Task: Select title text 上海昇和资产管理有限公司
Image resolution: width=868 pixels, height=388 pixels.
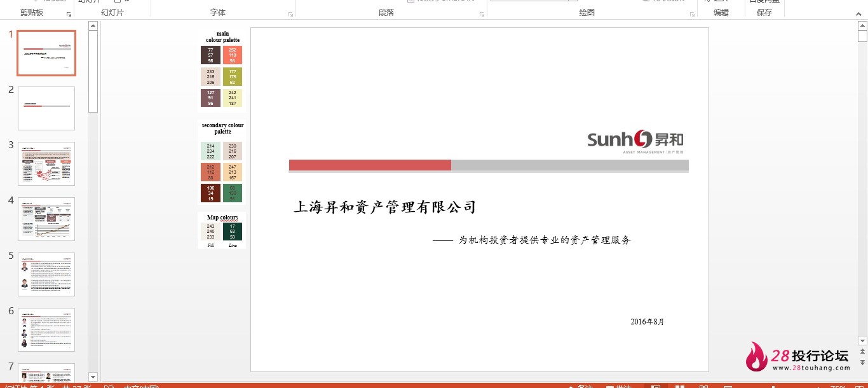Action: pyautogui.click(x=384, y=207)
